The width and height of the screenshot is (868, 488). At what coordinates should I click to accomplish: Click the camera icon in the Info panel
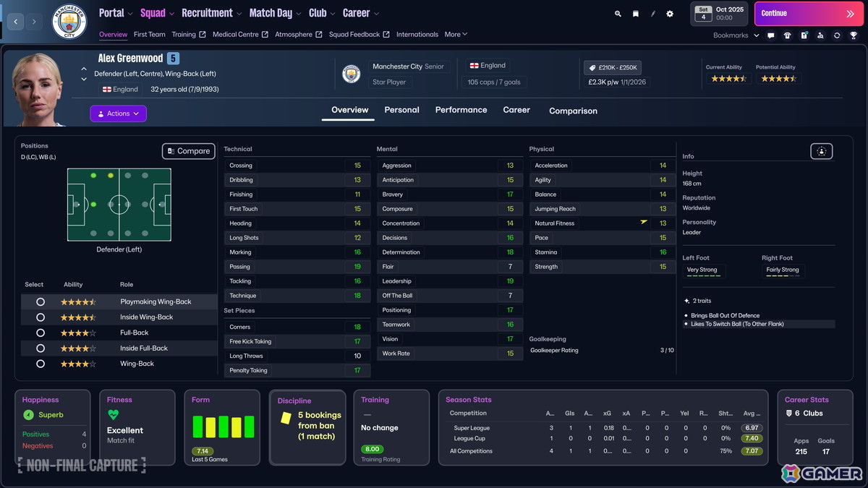821,151
